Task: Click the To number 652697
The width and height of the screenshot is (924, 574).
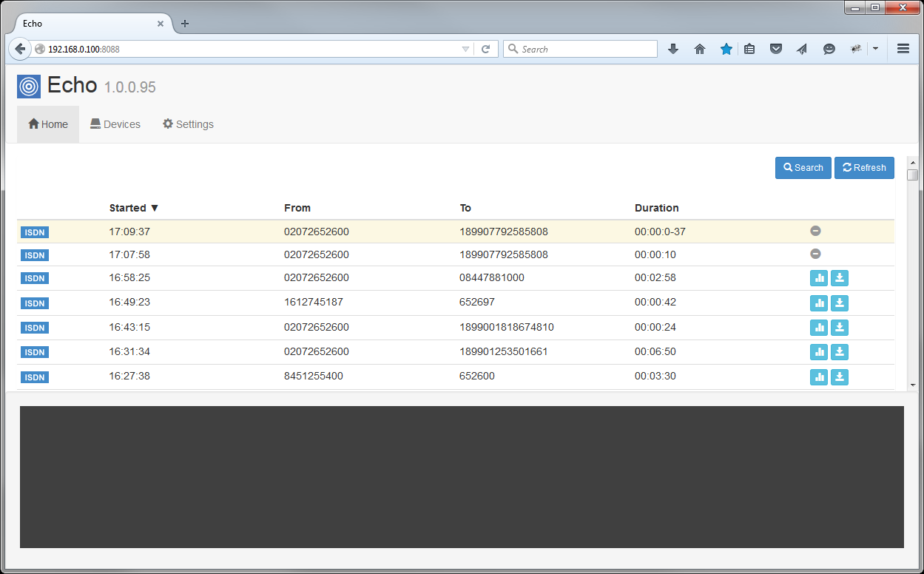Action: [x=477, y=302]
